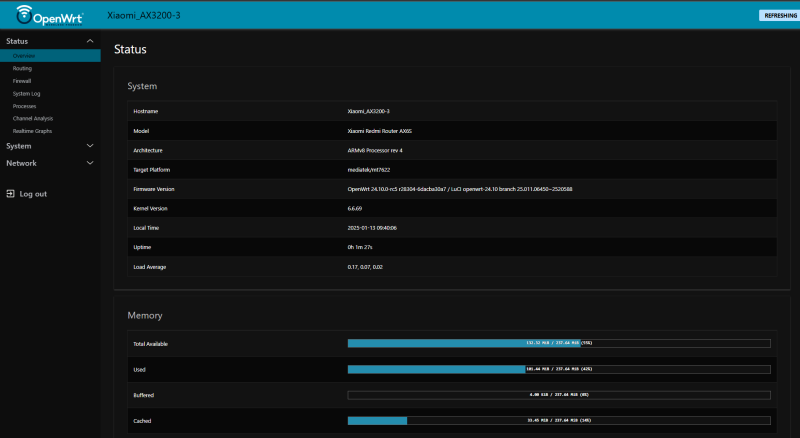Click the Target Platform label

click(x=152, y=170)
